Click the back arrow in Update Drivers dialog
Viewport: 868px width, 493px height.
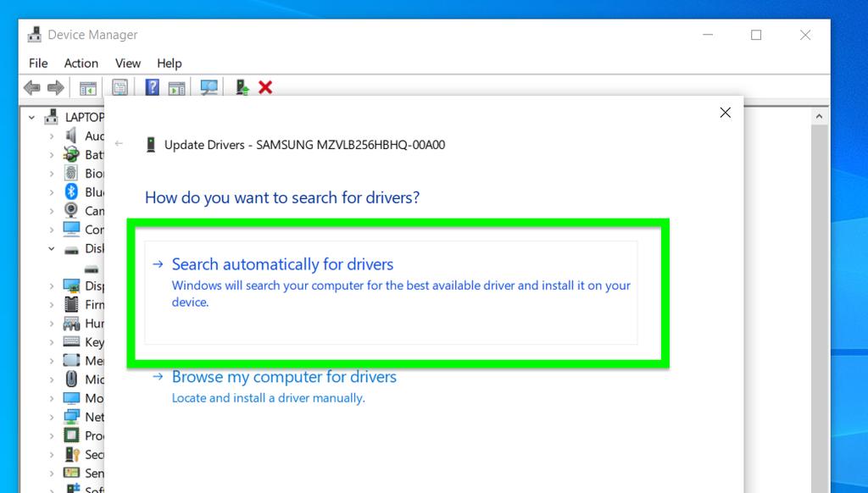click(119, 143)
